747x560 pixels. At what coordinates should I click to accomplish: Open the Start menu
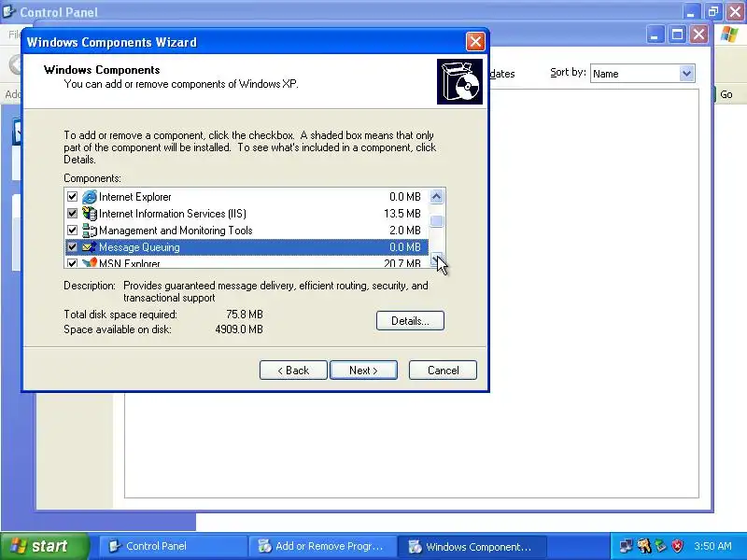[44, 546]
